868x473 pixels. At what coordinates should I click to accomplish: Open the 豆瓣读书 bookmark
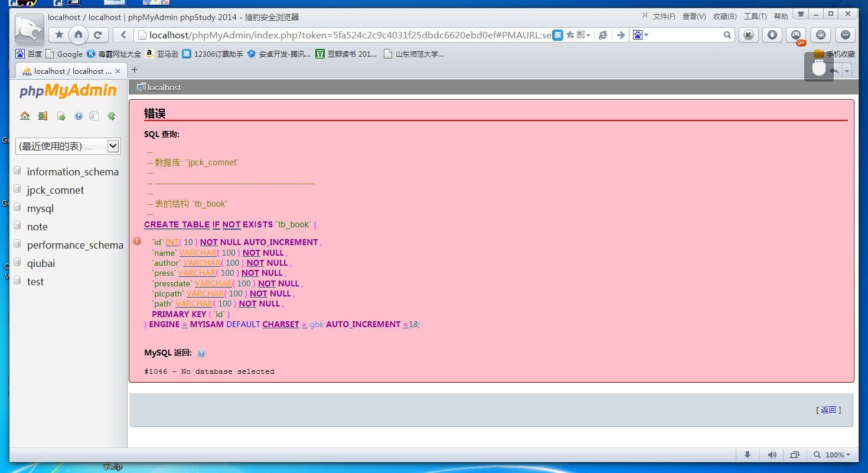346,54
